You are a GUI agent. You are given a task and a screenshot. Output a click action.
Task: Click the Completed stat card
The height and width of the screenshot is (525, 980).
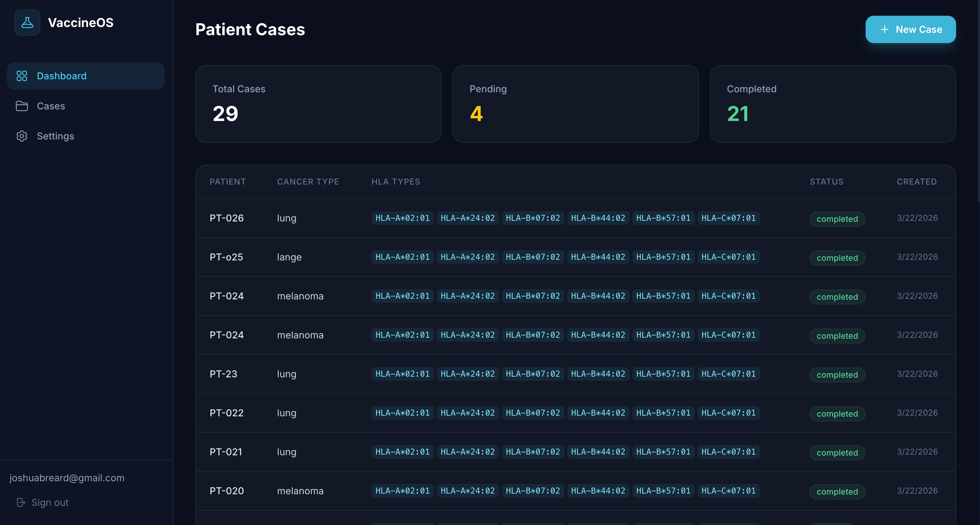pyautogui.click(x=832, y=104)
